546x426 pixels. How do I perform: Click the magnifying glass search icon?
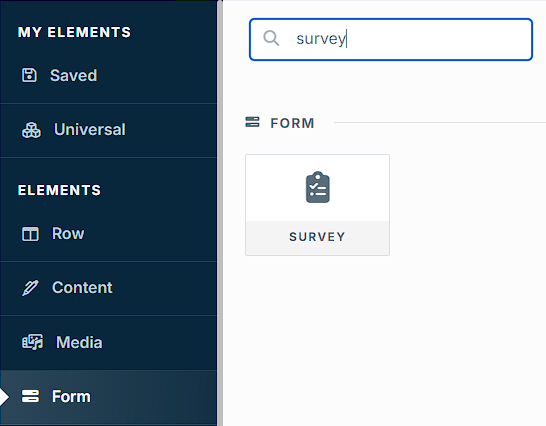click(271, 38)
